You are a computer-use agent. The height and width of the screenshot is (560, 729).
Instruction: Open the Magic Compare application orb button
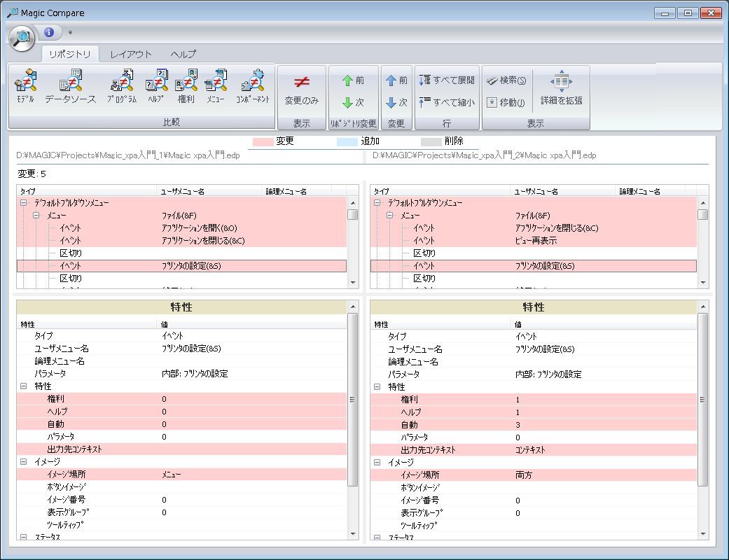click(x=22, y=38)
